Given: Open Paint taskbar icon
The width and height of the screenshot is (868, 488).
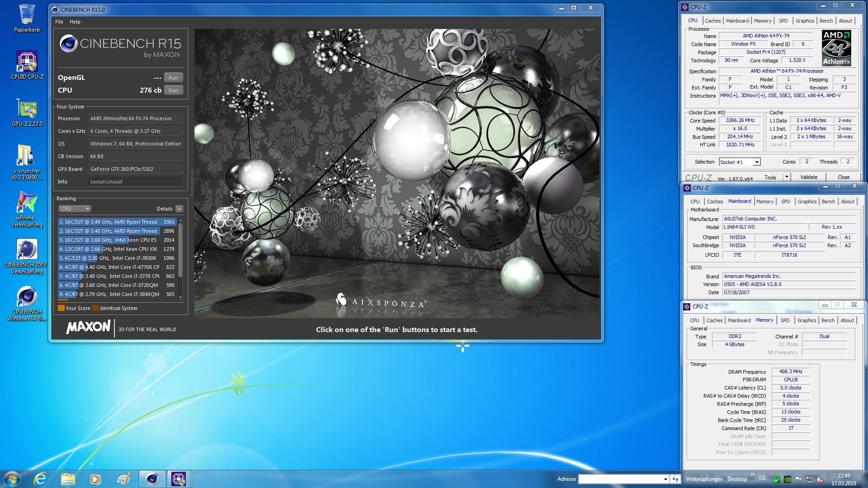Looking at the screenshot, I should click(x=123, y=479).
